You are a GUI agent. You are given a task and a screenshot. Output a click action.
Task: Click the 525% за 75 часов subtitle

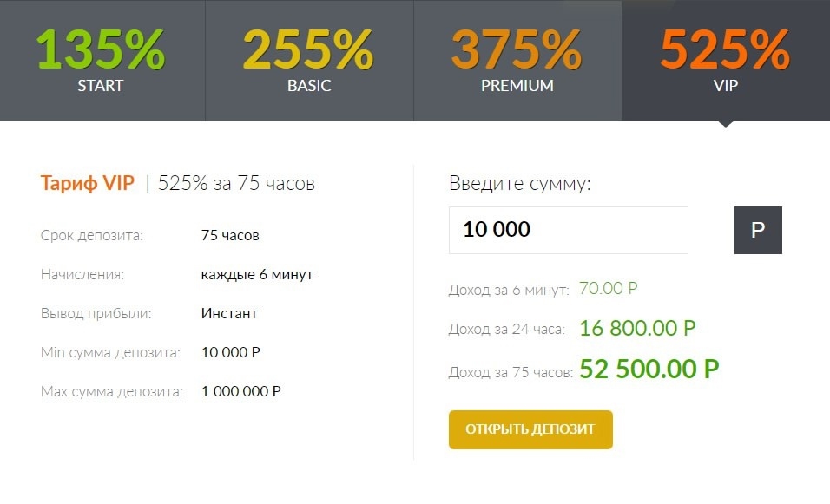[x=236, y=184]
